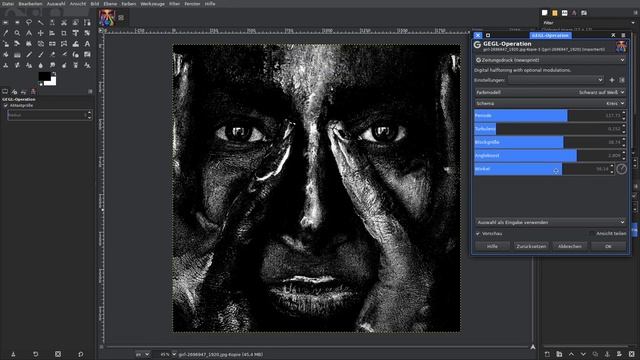Swap foreground and background colors arrow
The image size is (640, 360).
click(54, 73)
